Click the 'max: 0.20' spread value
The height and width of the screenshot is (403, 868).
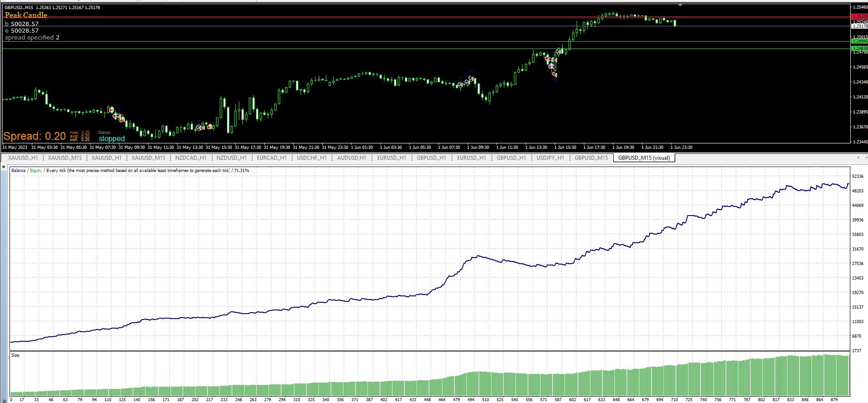tap(80, 133)
